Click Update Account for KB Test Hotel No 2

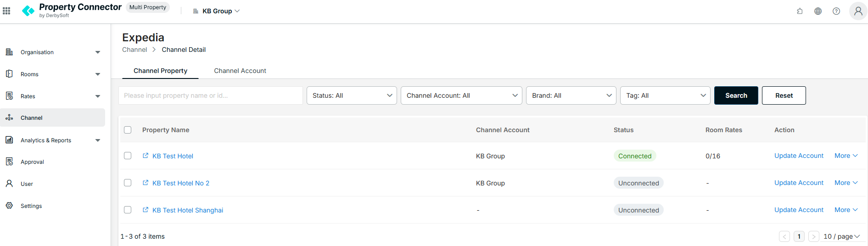(799, 183)
